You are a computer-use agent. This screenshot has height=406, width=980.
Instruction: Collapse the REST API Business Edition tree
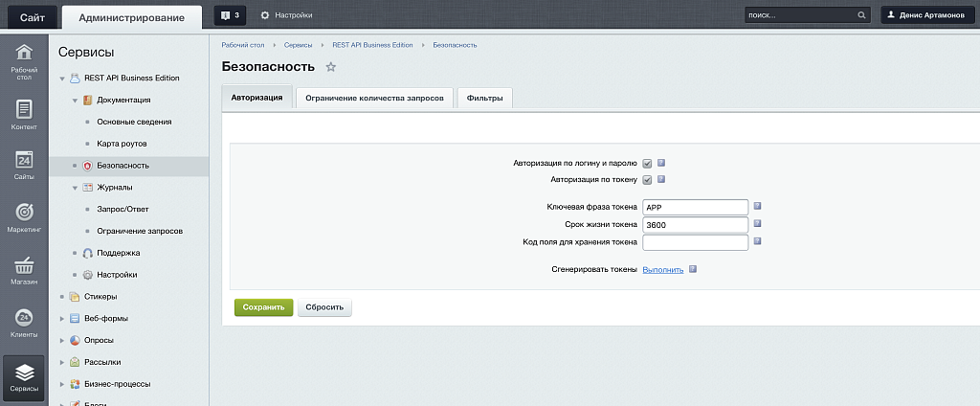coord(62,79)
